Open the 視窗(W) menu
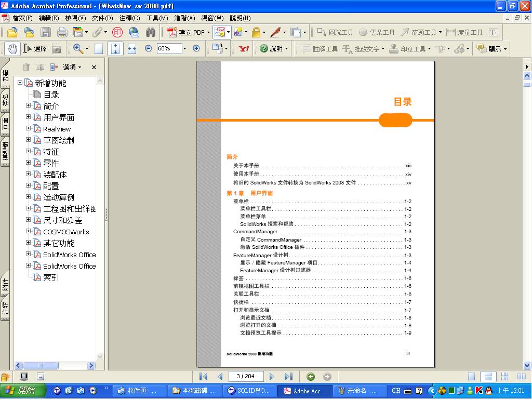This screenshot has width=532, height=399. click(x=212, y=18)
